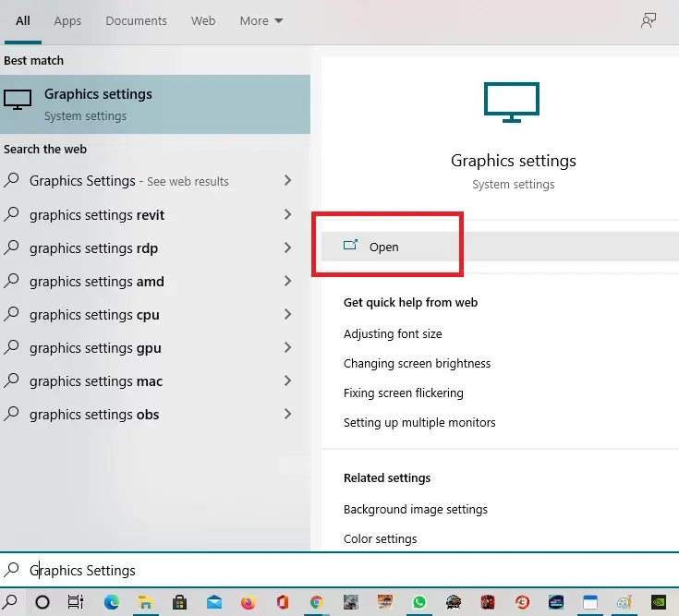Click the Graphics settings monitor icon in best match
The image size is (679, 616).
coord(18,100)
